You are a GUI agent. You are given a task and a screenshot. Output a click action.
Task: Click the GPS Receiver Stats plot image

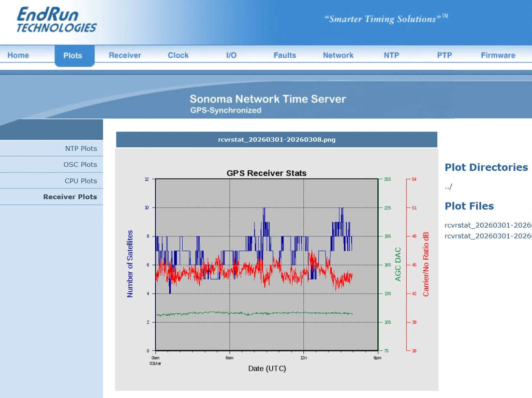[277, 269]
